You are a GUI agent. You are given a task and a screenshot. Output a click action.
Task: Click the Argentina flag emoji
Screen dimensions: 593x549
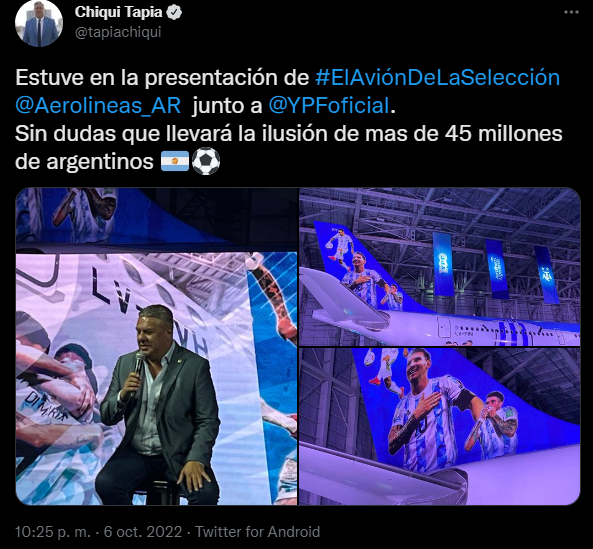click(x=175, y=161)
